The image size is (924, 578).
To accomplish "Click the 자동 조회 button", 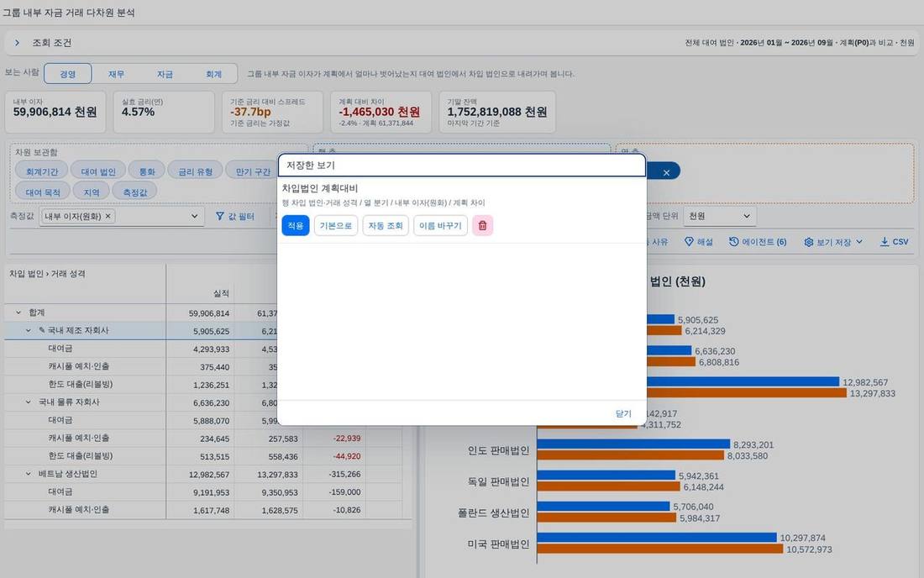I will coord(386,226).
